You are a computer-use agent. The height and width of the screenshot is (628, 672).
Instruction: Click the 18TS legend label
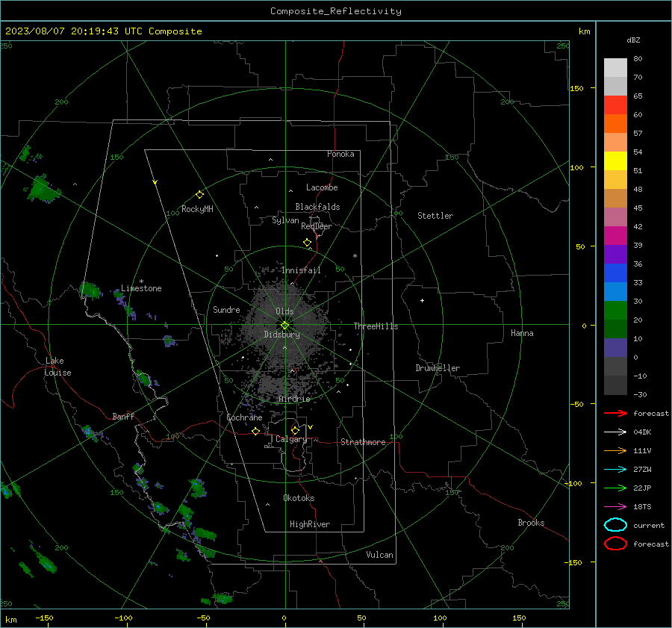(642, 507)
